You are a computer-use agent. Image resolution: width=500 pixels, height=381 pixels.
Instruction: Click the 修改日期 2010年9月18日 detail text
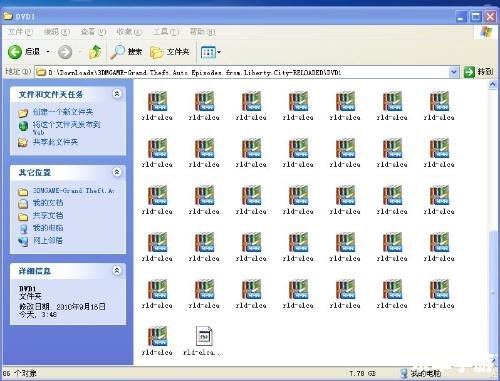click(62, 306)
